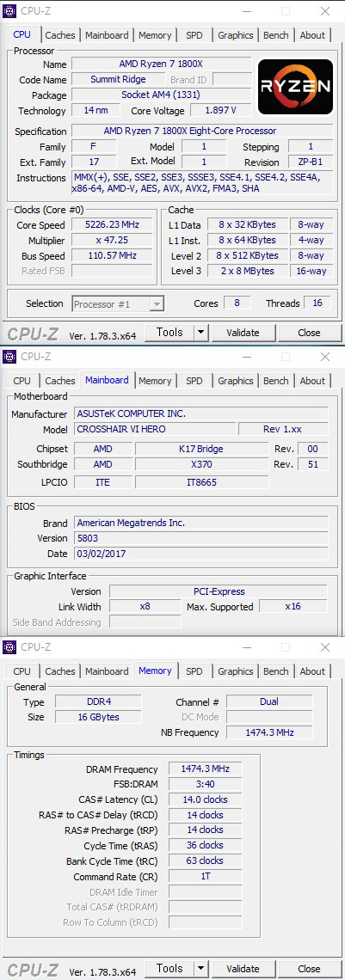Close the Mainboard CPU-Z window
The image size is (345, 980).
tap(325, 356)
